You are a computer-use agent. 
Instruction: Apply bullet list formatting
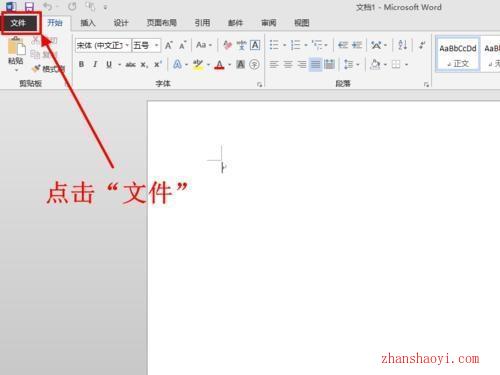point(274,45)
